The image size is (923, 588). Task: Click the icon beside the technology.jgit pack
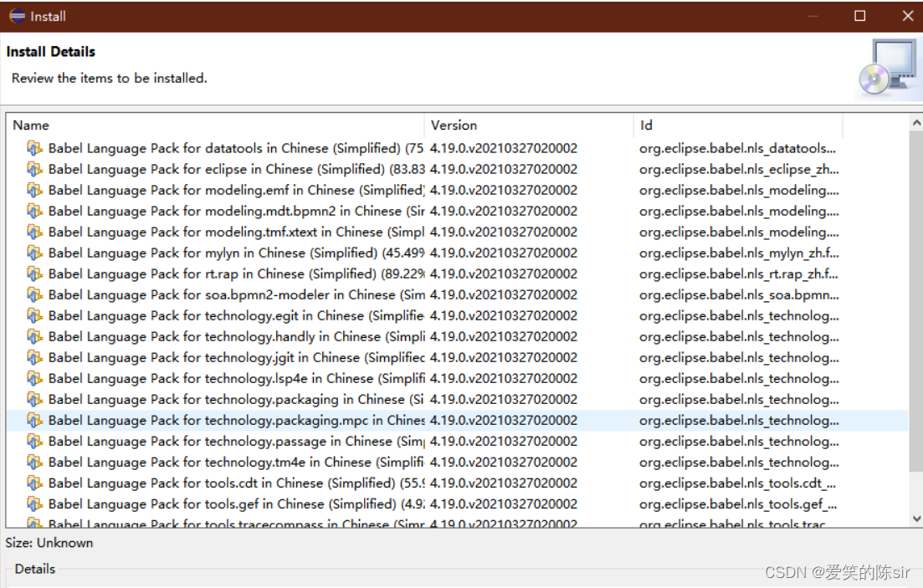(35, 357)
